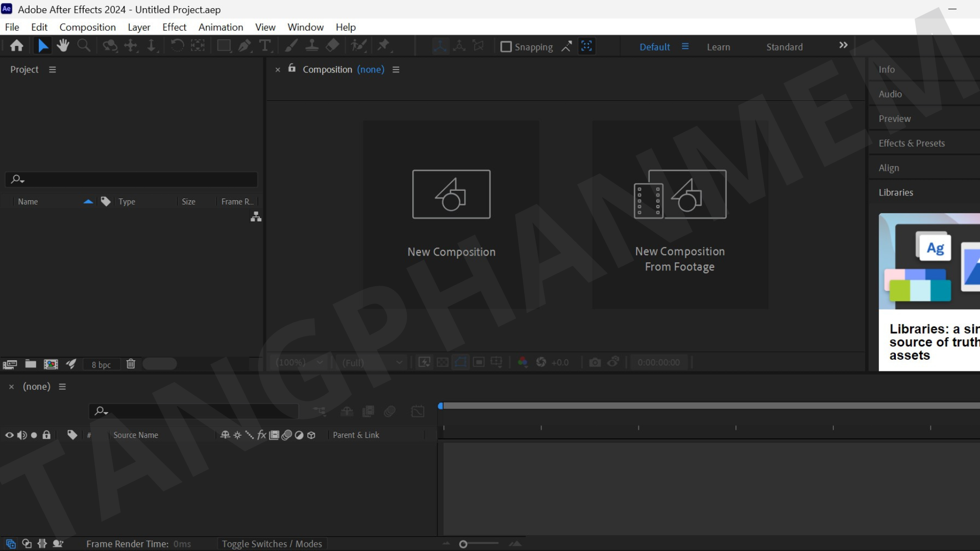
Task: Enable the Snapping checkbox
Action: [x=506, y=46]
